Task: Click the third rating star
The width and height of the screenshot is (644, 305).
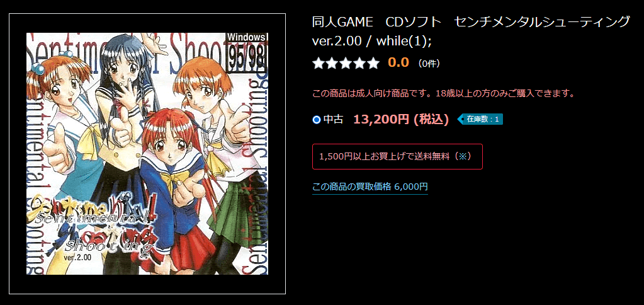Action: [346, 63]
